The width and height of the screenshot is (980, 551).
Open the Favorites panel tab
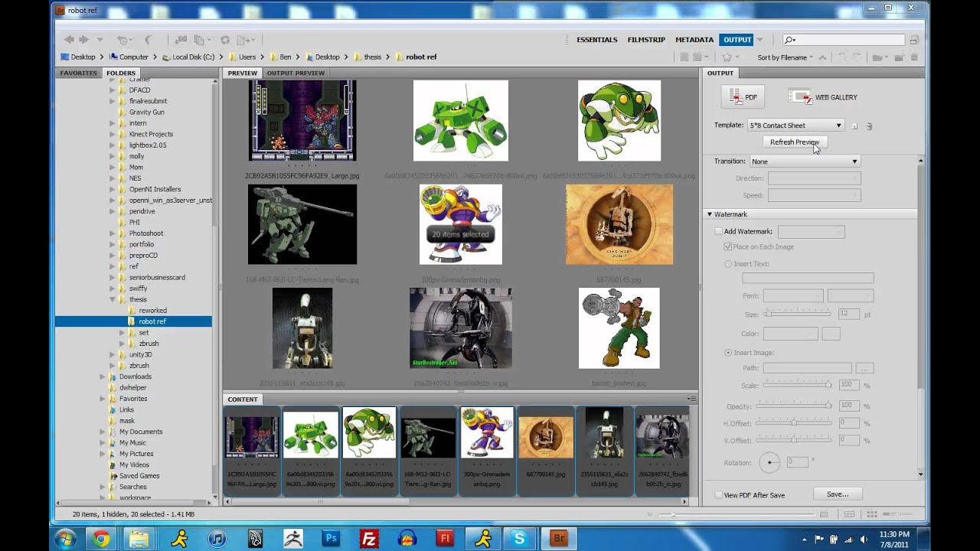78,73
